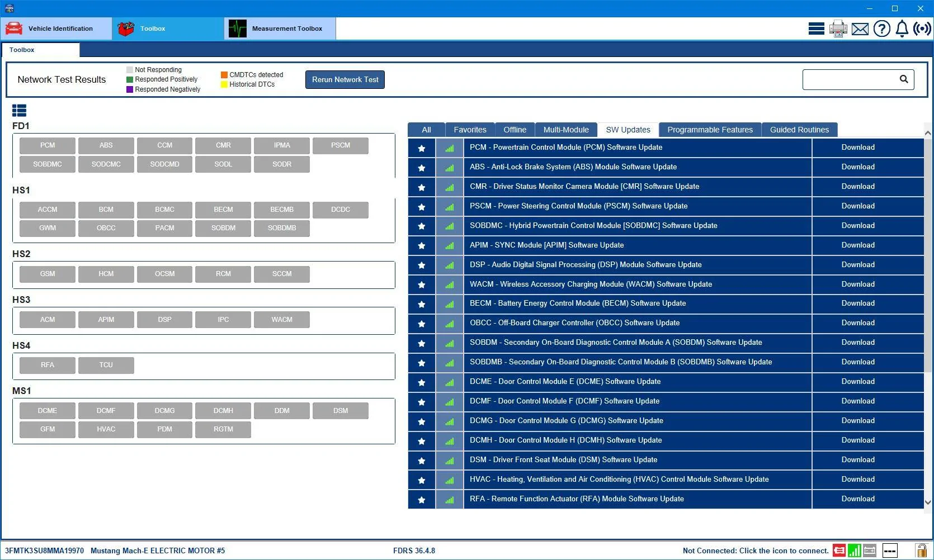Viewport: 934px width, 560px height.
Task: Click signal icon for RFA Module Software Update
Action: click(450, 500)
